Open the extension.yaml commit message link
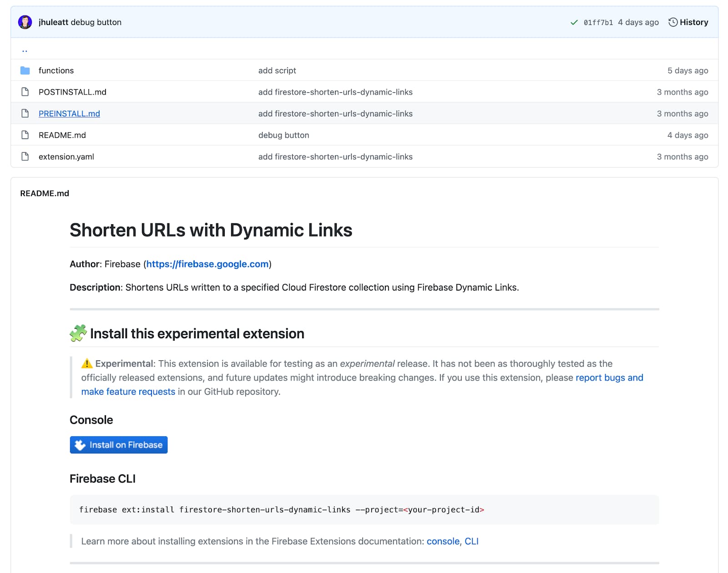Screen dimensions: 728x573 click(x=335, y=156)
